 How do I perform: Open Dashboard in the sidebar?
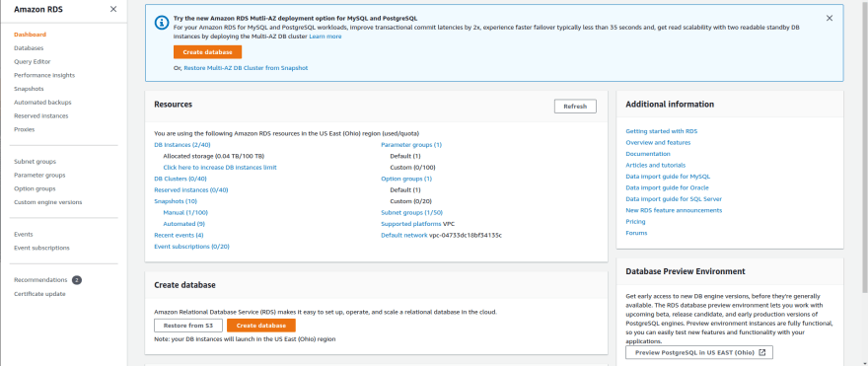pos(30,35)
